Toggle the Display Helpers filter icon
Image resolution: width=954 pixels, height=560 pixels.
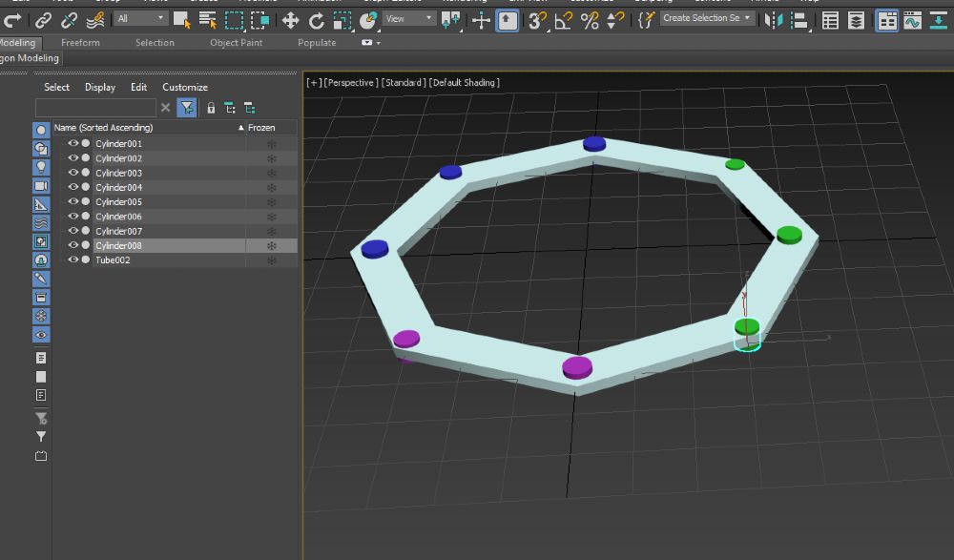(41, 204)
